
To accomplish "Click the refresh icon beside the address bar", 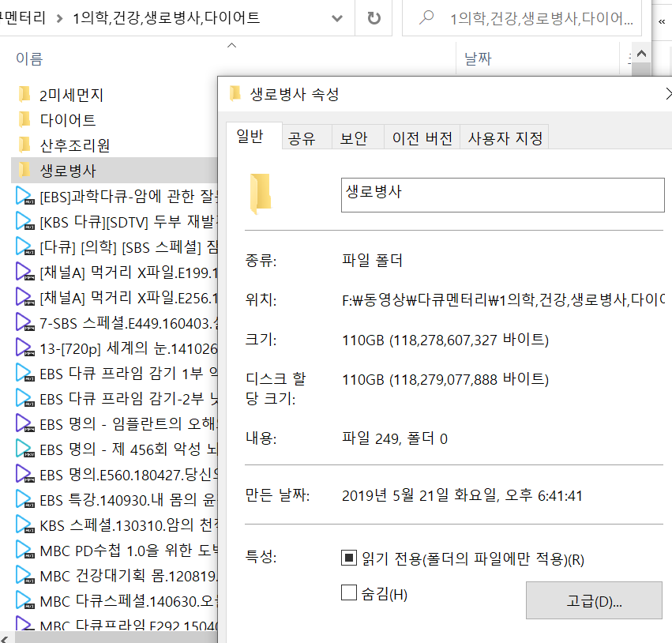I will pyautogui.click(x=374, y=17).
